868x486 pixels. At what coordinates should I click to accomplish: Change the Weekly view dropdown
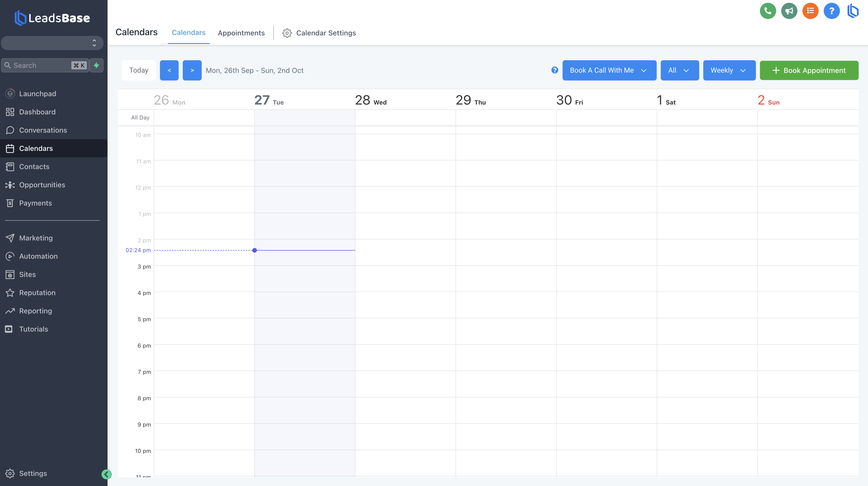[729, 70]
